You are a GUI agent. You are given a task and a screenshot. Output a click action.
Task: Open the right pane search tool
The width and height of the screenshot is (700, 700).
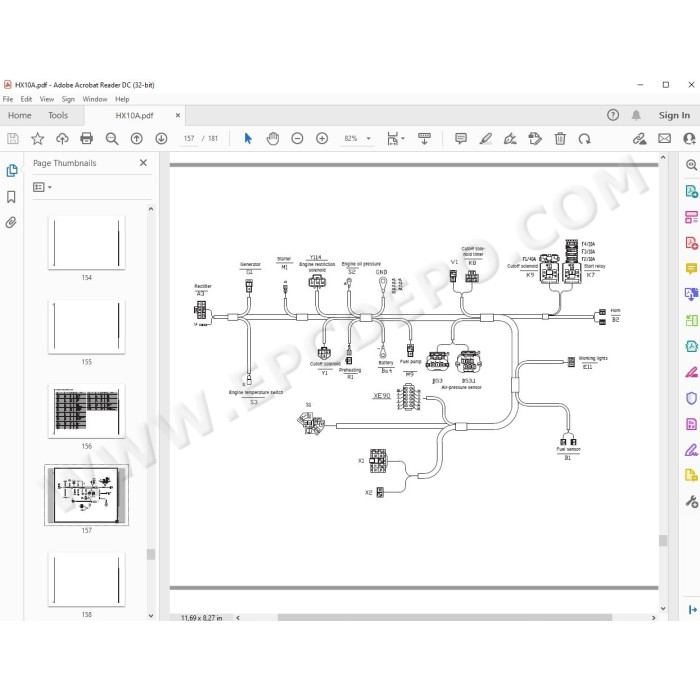click(x=691, y=165)
